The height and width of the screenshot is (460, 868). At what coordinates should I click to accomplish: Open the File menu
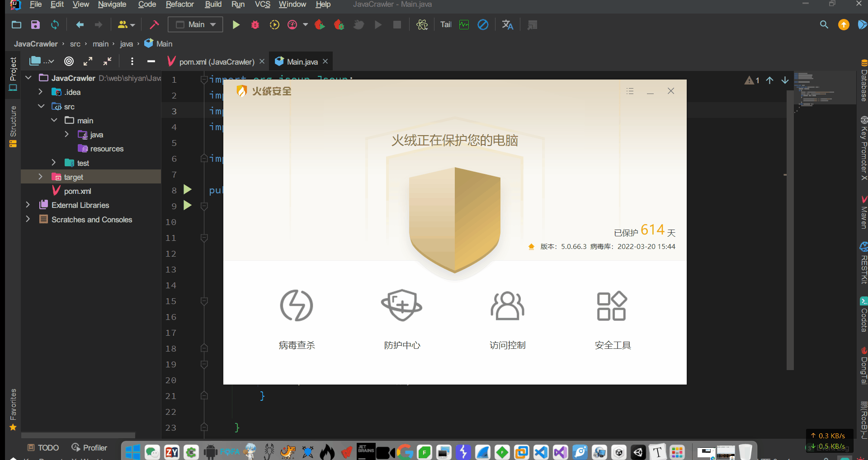click(x=35, y=5)
